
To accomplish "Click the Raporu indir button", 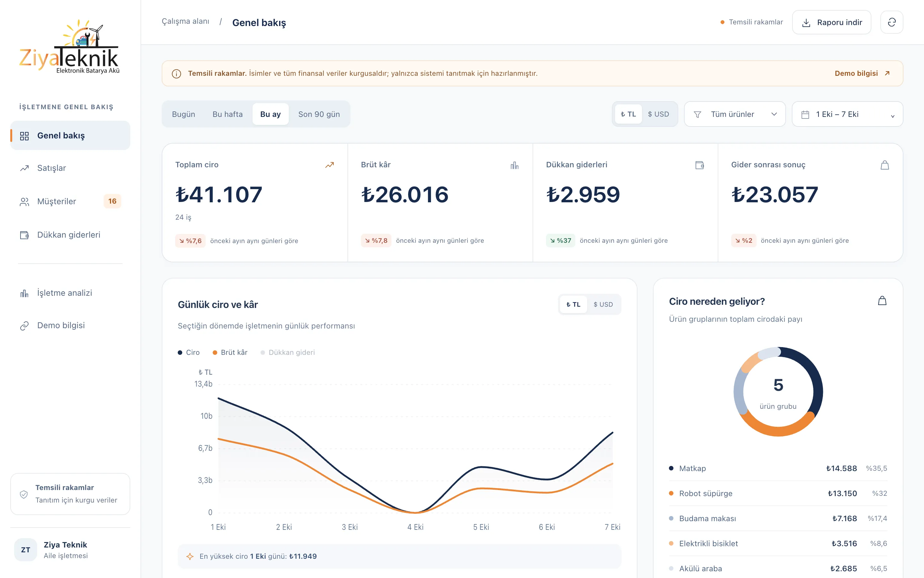I will [832, 22].
